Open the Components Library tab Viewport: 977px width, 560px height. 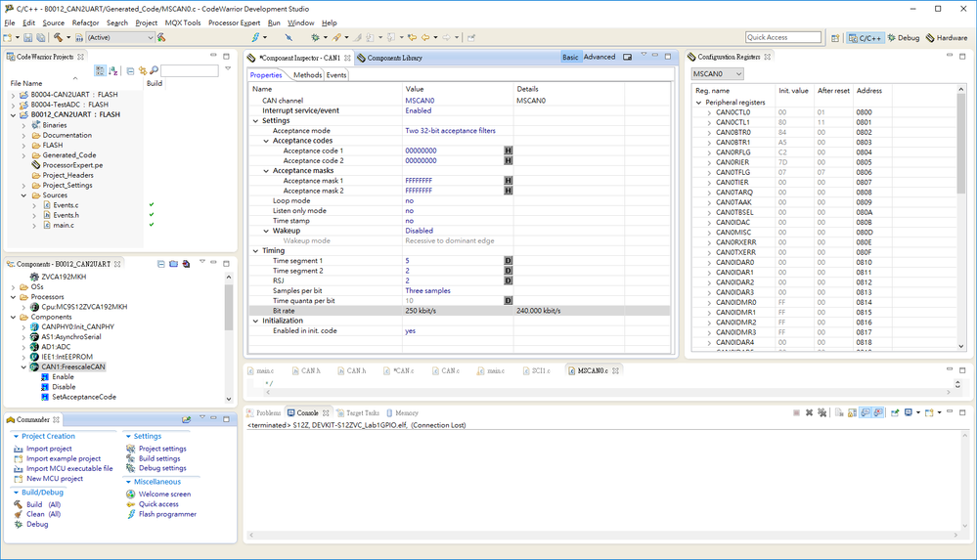(x=389, y=58)
